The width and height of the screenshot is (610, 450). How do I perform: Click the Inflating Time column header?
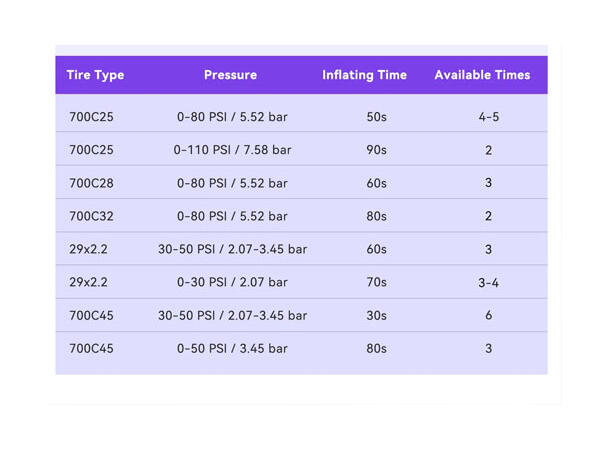(364, 75)
